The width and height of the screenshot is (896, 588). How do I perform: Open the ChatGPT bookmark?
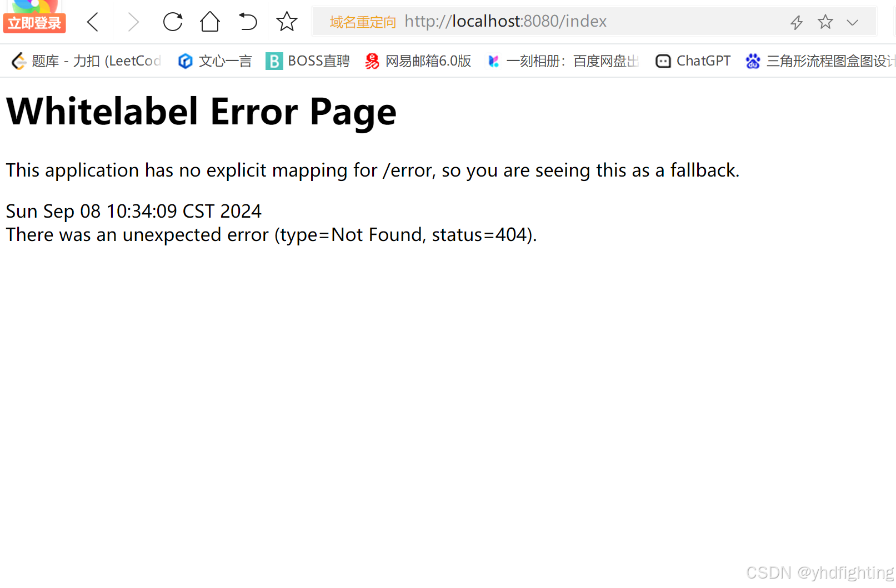pyautogui.click(x=692, y=61)
